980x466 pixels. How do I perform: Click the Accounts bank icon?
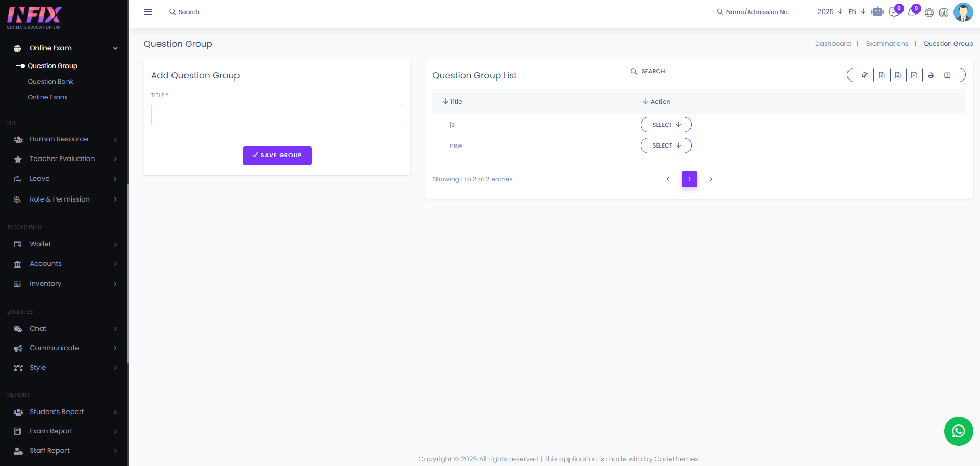pyautogui.click(x=18, y=264)
